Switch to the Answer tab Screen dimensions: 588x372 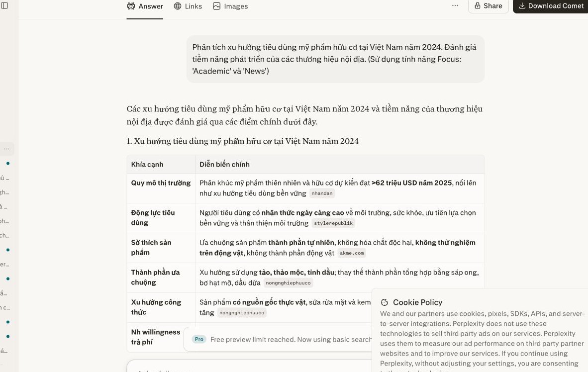pos(145,6)
